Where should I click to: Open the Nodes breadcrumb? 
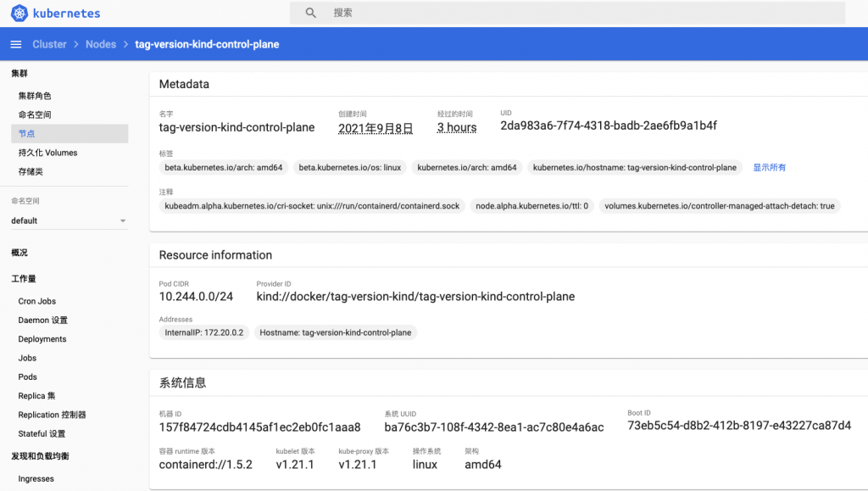(101, 44)
